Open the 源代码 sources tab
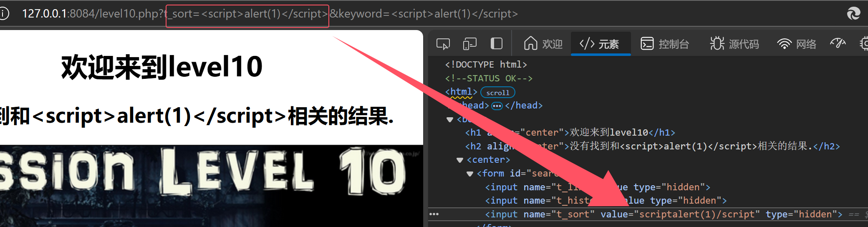Screen dimensions: 868x227 pos(734,44)
